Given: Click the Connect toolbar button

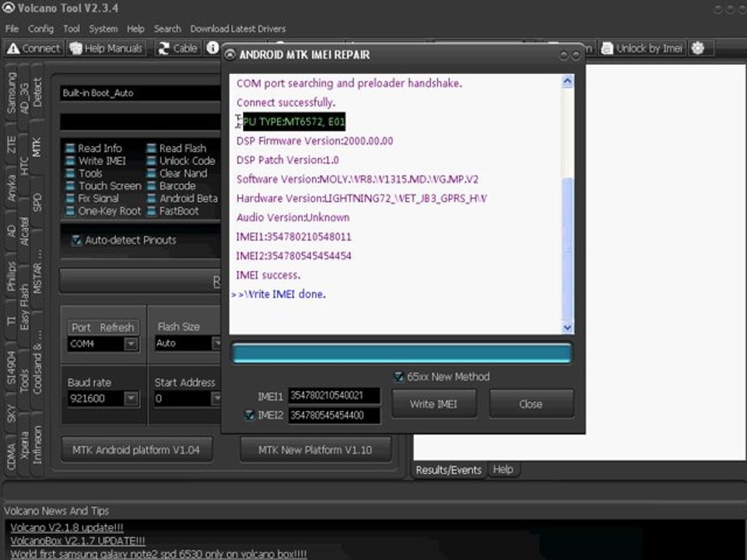Looking at the screenshot, I should click(33, 48).
